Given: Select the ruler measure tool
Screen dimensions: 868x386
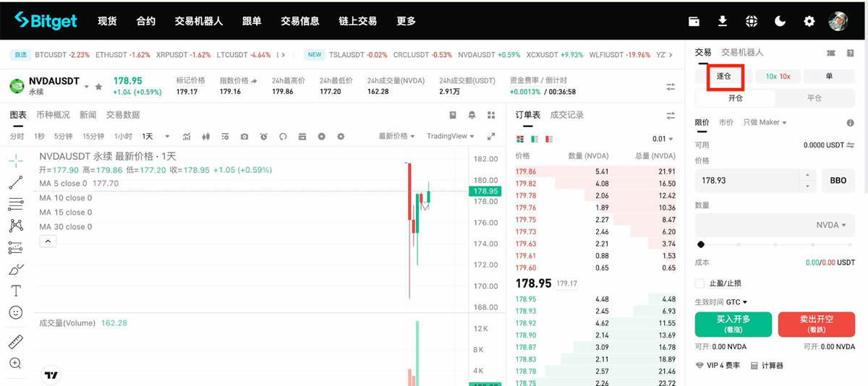Looking at the screenshot, I should [x=16, y=342].
